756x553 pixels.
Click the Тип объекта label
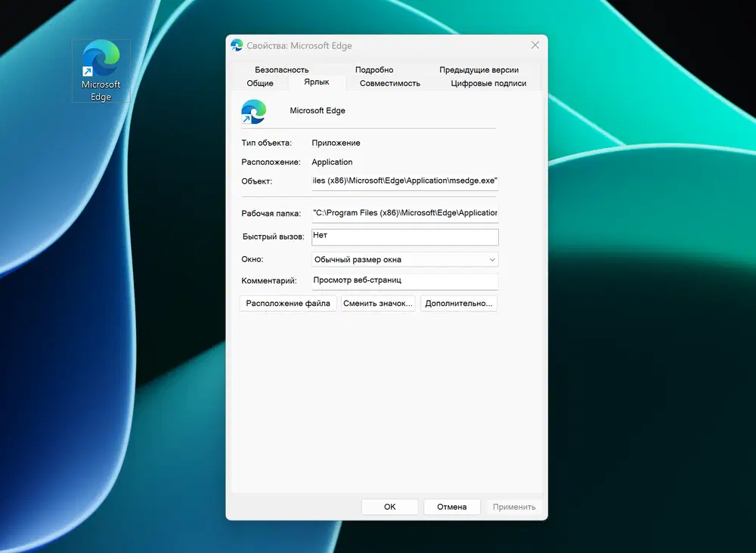coord(266,143)
